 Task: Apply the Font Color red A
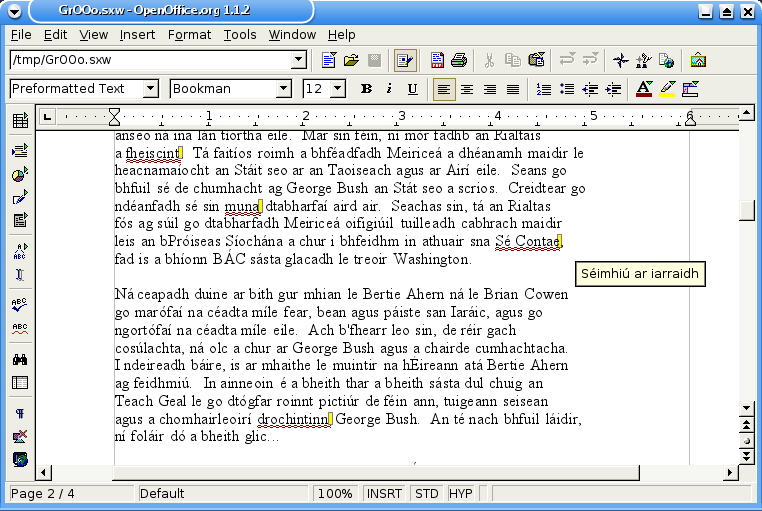tap(644, 89)
